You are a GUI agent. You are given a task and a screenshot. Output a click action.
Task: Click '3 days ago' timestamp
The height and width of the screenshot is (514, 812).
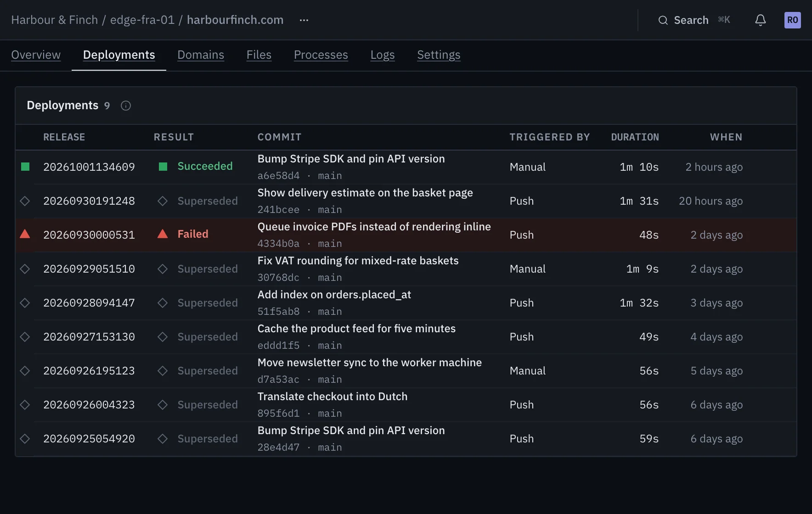point(716,303)
